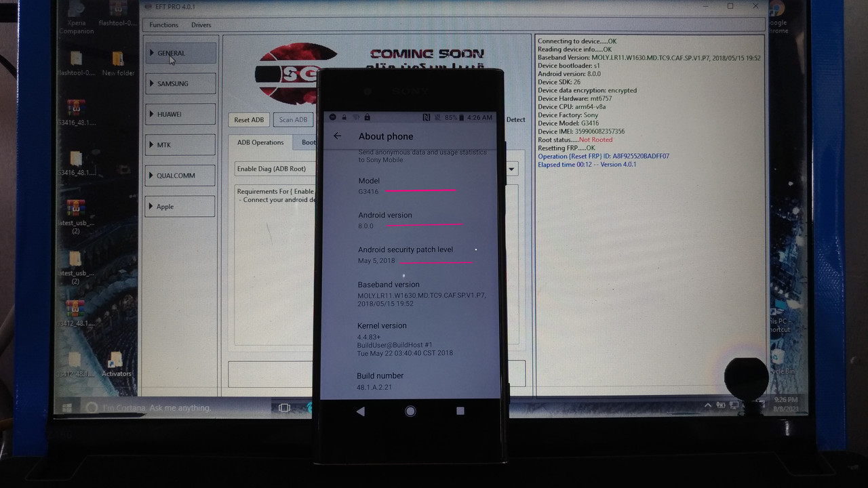
Task: Tap the back arrow in About phone
Action: 338,136
